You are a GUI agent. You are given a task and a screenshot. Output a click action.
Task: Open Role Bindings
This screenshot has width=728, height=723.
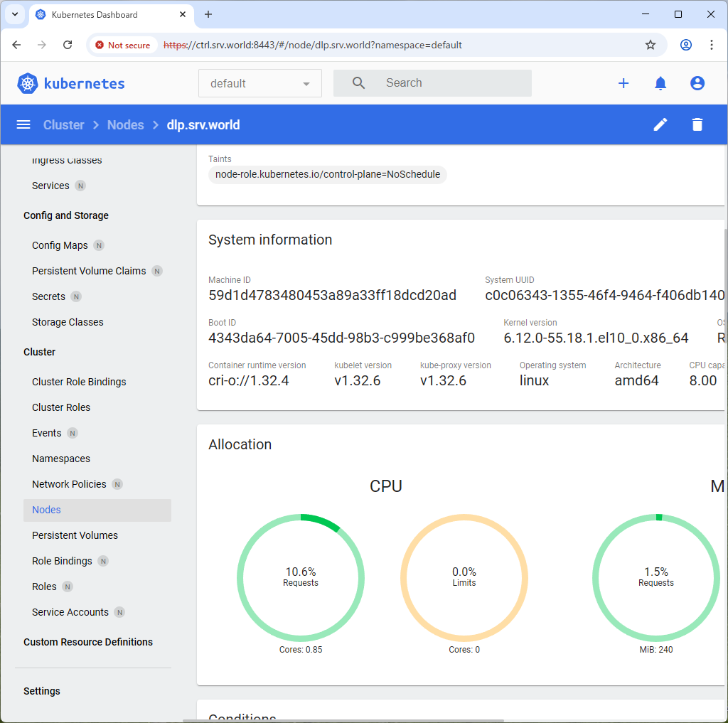[x=63, y=561]
